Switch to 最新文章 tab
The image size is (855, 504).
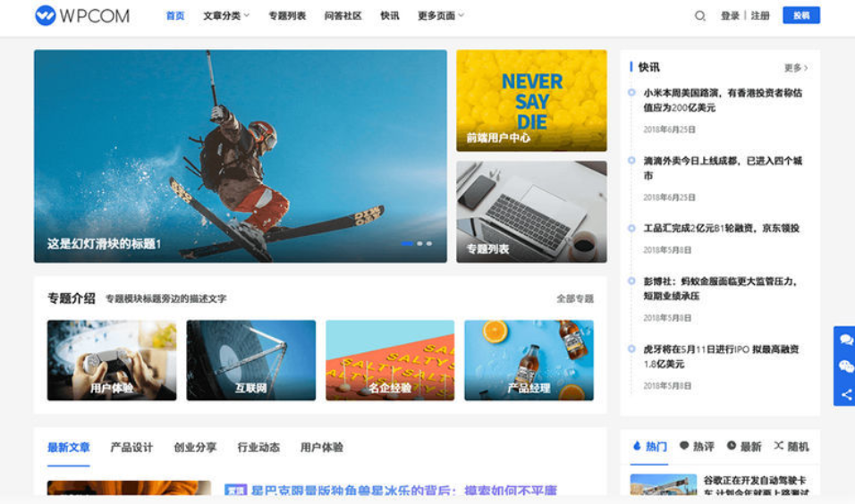point(69,448)
